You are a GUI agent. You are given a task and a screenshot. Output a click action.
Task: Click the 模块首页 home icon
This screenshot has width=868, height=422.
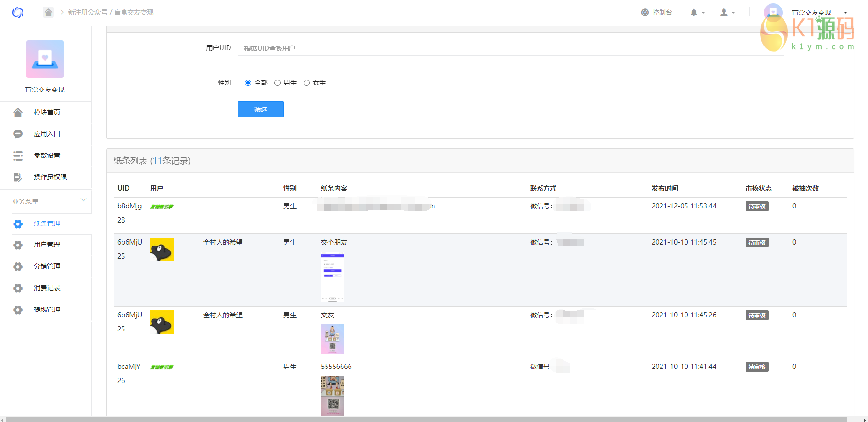[18, 112]
